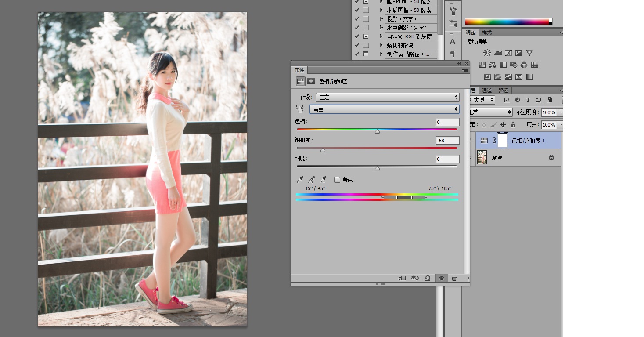Open the 黄色 color range dropdown
This screenshot has height=337, width=644.
(x=384, y=109)
